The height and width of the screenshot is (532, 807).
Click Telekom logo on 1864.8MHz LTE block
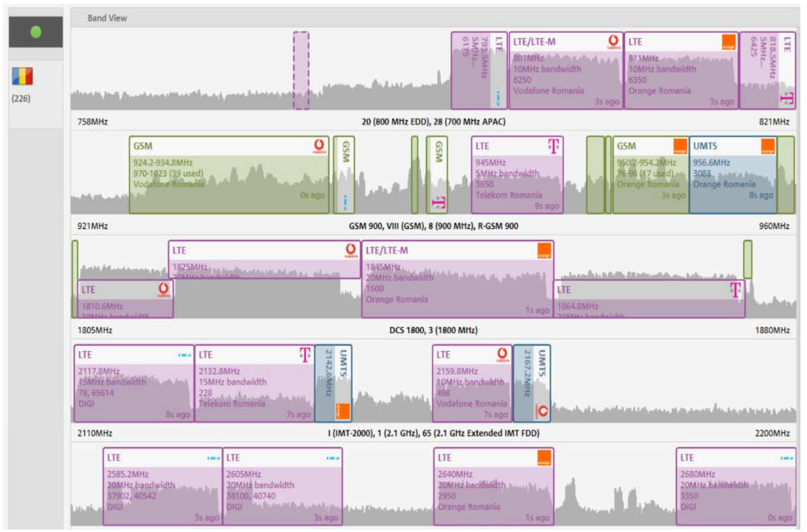[x=735, y=290]
